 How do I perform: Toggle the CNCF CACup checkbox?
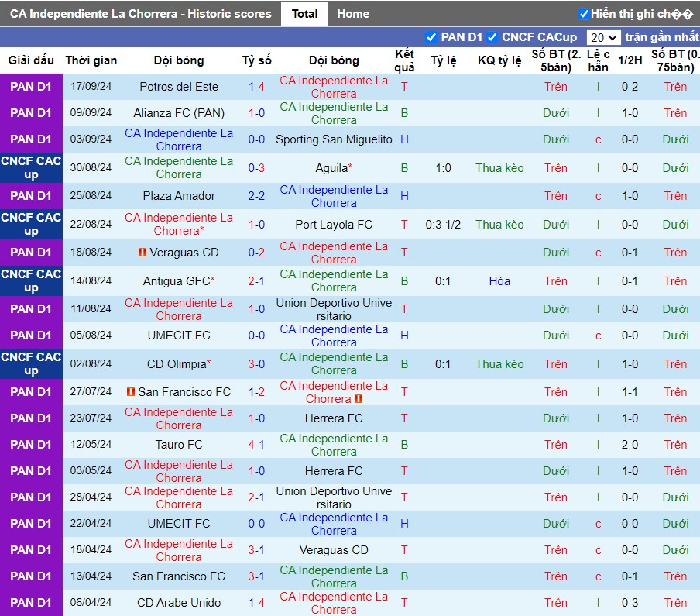click(492, 37)
